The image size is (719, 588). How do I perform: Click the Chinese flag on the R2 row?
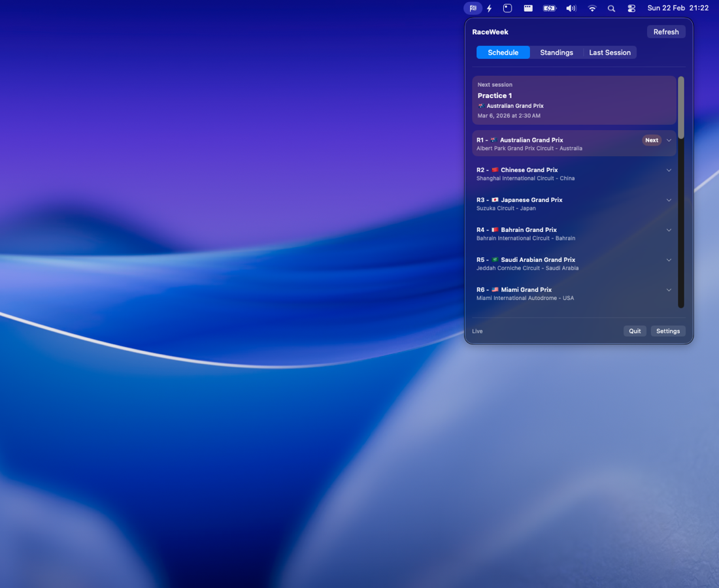coord(495,169)
